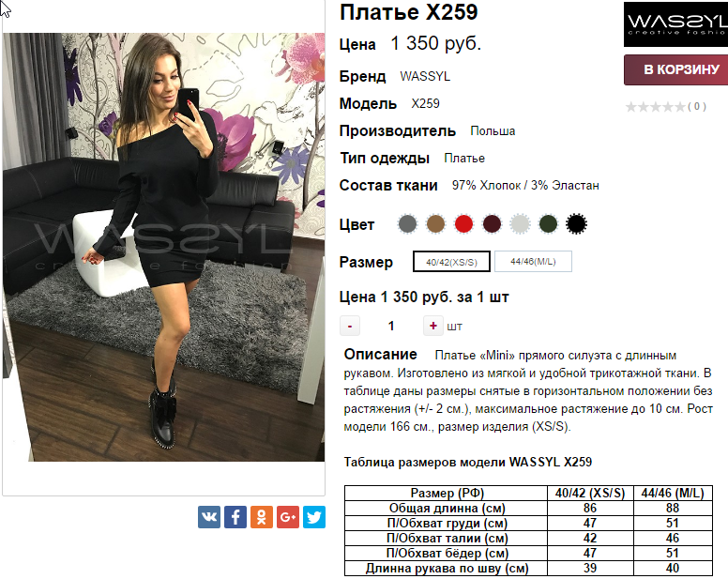
Task: Share on Google Plus icon
Action: (x=288, y=517)
